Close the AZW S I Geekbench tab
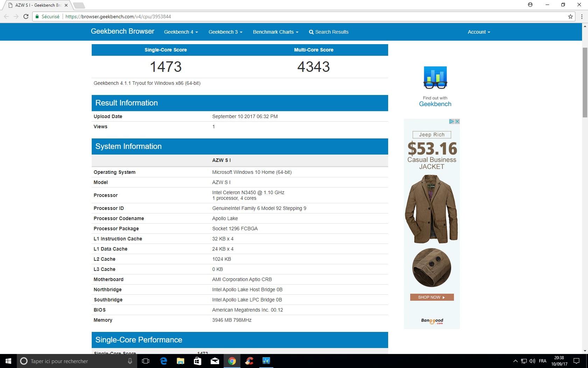Viewport: 588px width, 368px height. (66, 5)
